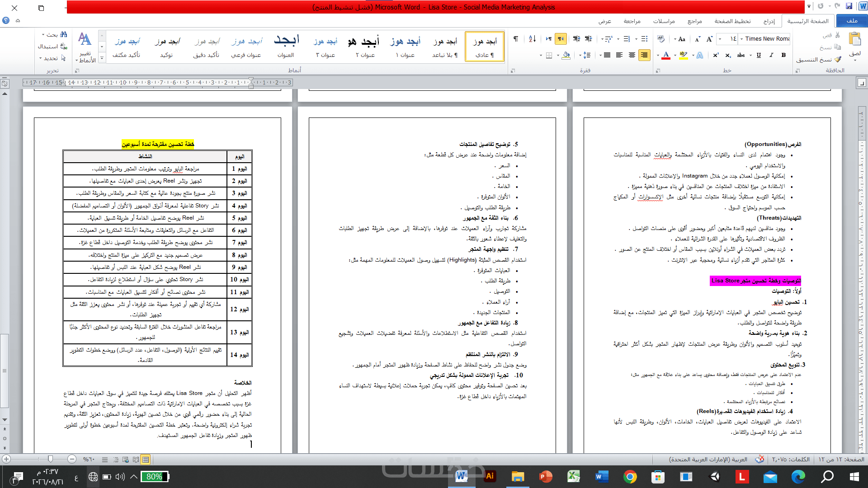
Task: Click the zoom out minus button
Action: pyautogui.click(x=72, y=459)
